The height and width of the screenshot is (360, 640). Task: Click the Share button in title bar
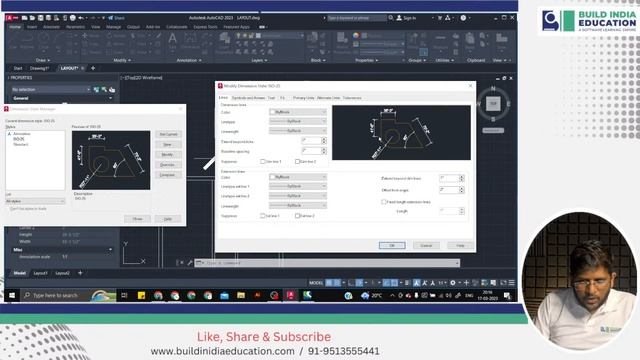coord(116,18)
